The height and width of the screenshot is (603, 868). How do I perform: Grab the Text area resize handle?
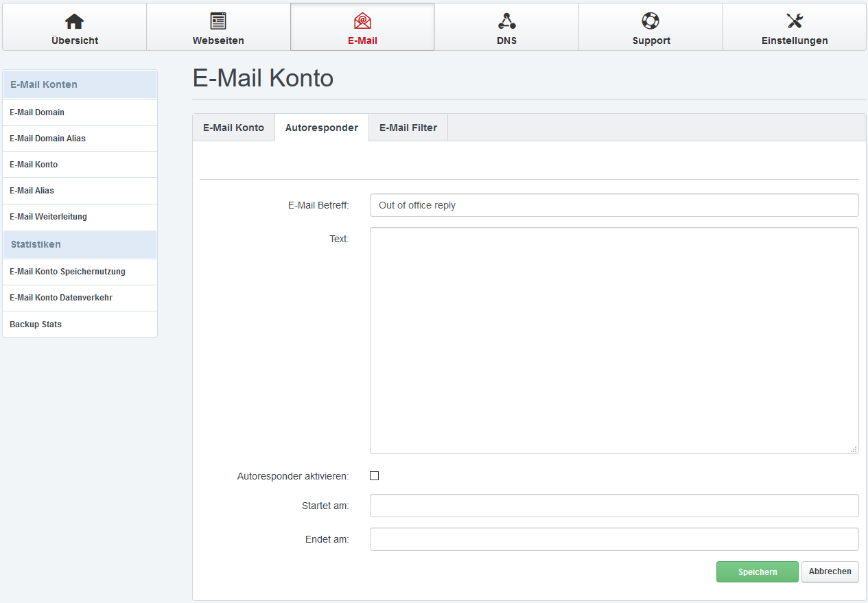pyautogui.click(x=854, y=449)
